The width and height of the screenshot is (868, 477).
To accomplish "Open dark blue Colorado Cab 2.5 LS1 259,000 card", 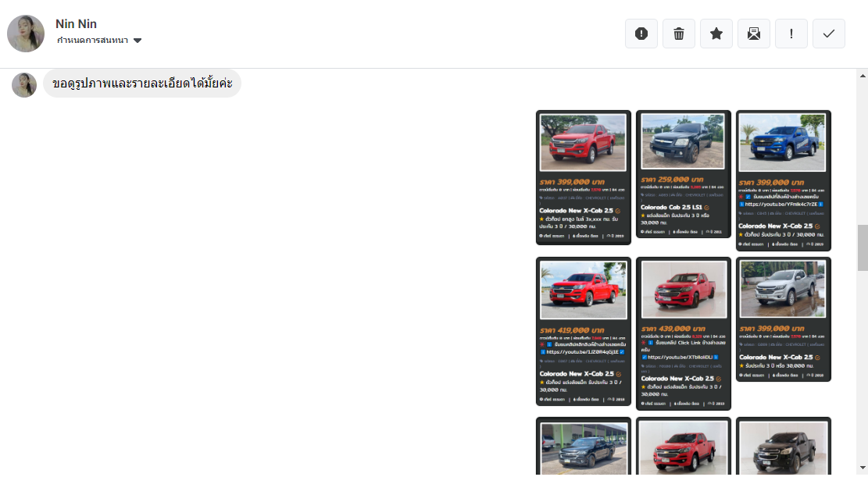I will (683, 174).
